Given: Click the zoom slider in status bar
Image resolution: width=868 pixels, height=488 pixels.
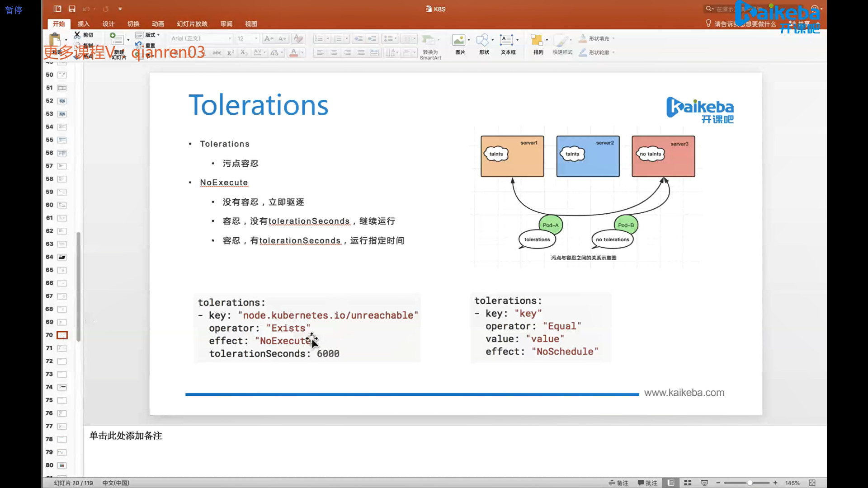Looking at the screenshot, I should pos(749,483).
